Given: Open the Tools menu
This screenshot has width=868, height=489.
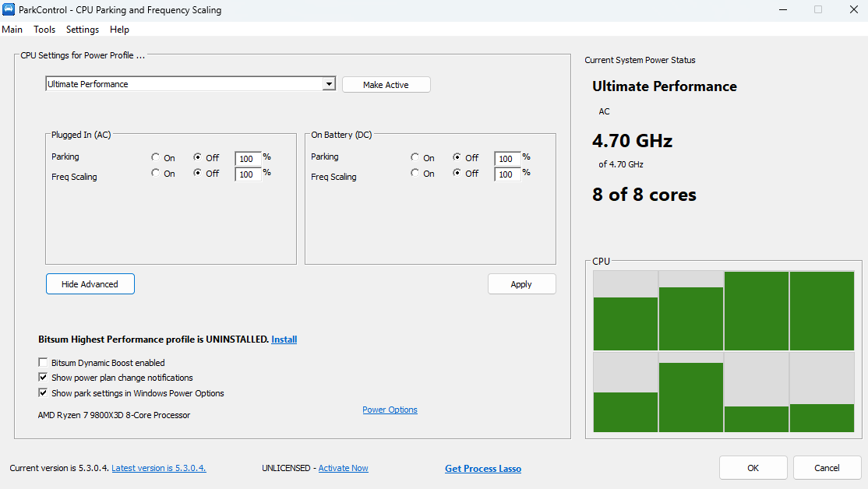Looking at the screenshot, I should point(44,30).
